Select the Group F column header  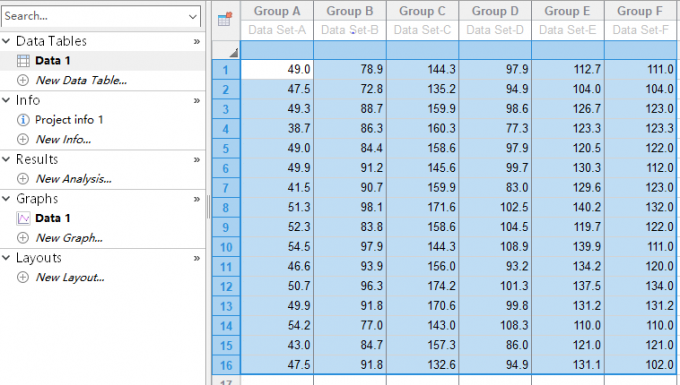pyautogui.click(x=641, y=11)
